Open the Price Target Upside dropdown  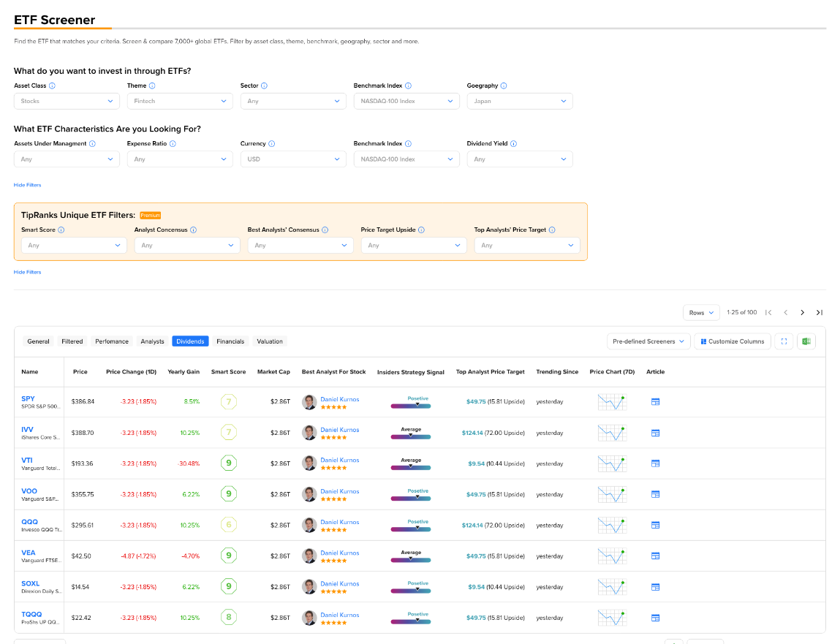(414, 246)
